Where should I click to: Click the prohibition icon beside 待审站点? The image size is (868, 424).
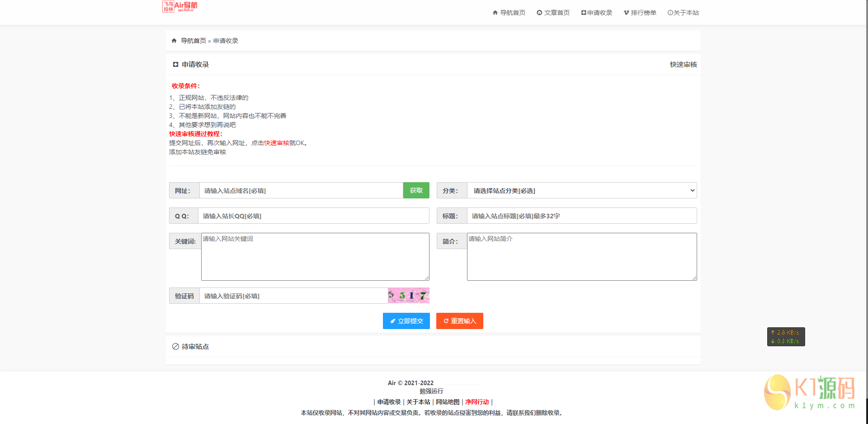pyautogui.click(x=175, y=346)
